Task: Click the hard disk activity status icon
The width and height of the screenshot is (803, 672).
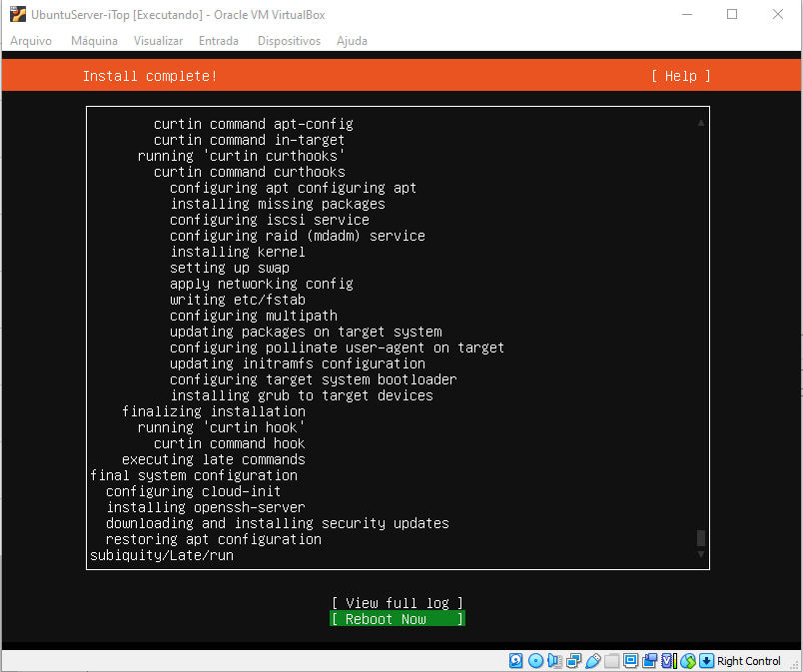Action: pyautogui.click(x=515, y=661)
